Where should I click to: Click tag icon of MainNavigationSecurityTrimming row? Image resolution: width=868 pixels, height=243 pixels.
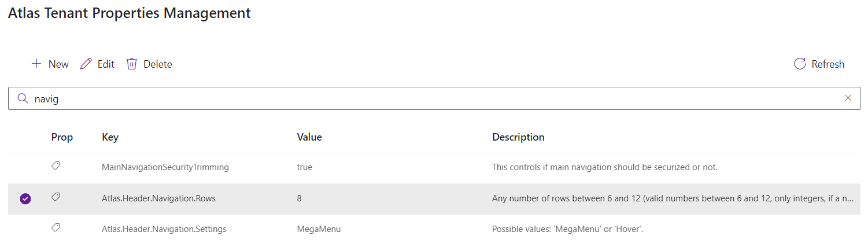56,166
